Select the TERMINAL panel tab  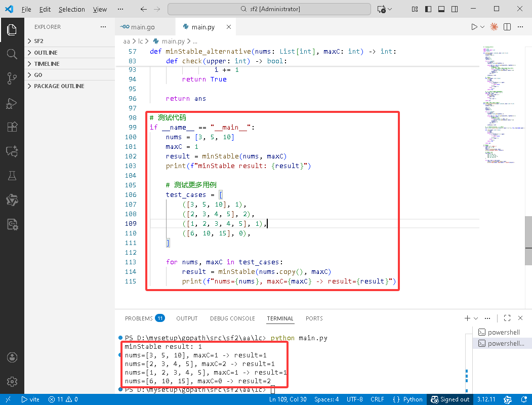280,318
